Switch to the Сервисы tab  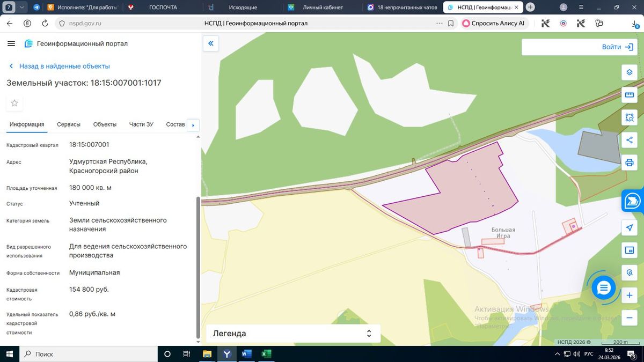pyautogui.click(x=69, y=124)
